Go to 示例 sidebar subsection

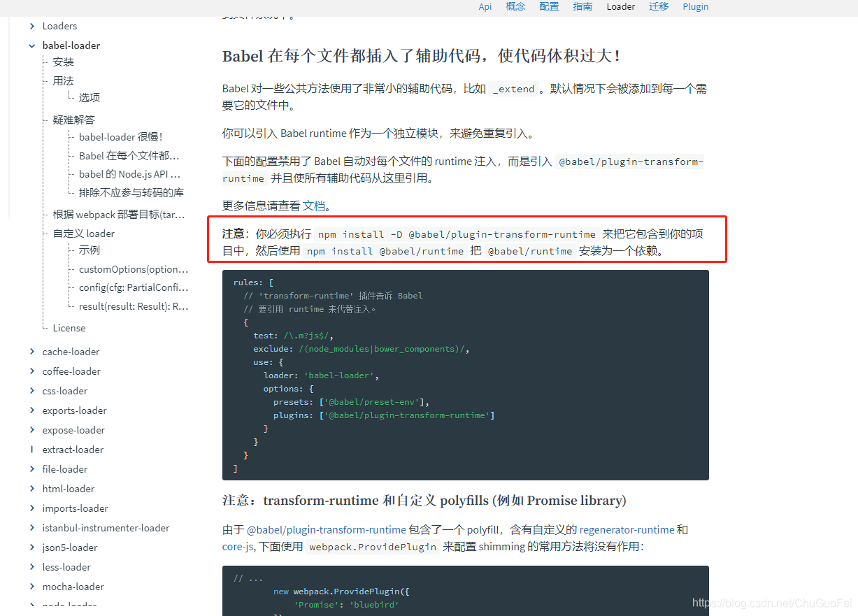90,250
